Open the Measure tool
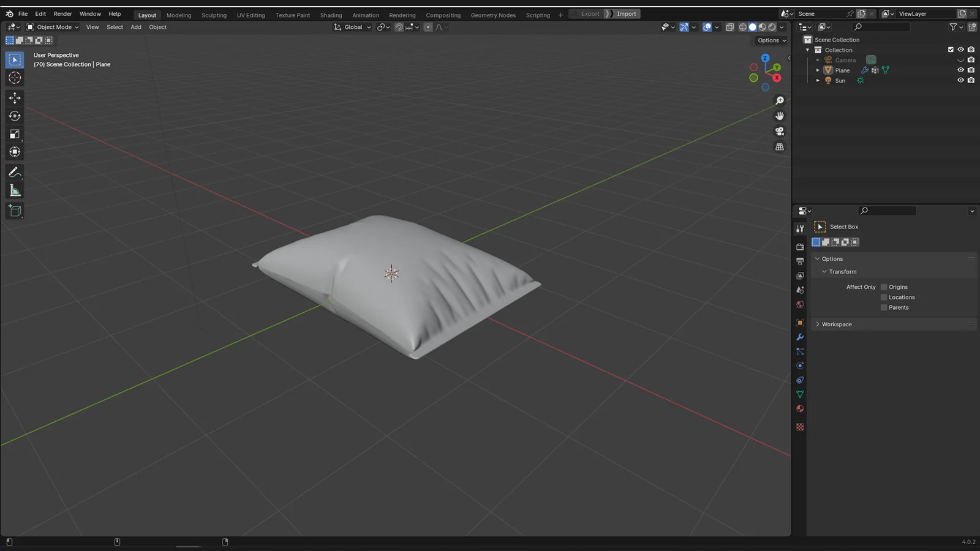 click(15, 190)
